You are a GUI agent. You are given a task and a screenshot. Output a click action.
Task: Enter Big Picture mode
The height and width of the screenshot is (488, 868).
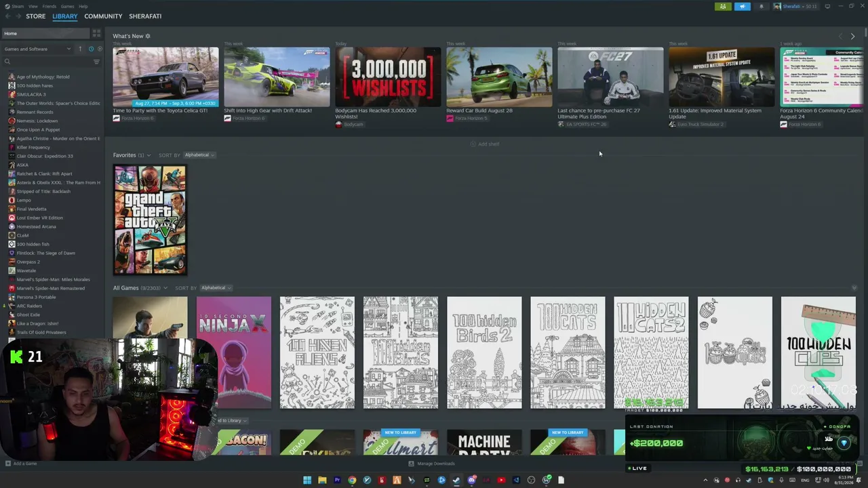click(828, 6)
